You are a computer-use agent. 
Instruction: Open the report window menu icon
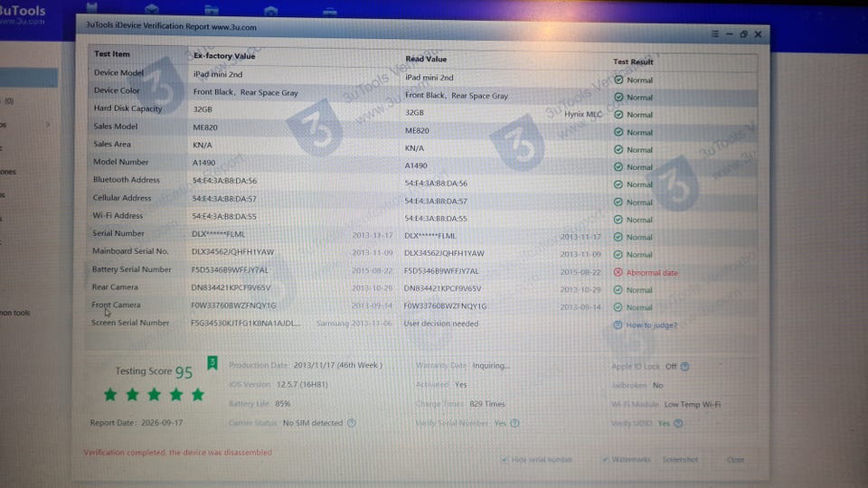(715, 33)
